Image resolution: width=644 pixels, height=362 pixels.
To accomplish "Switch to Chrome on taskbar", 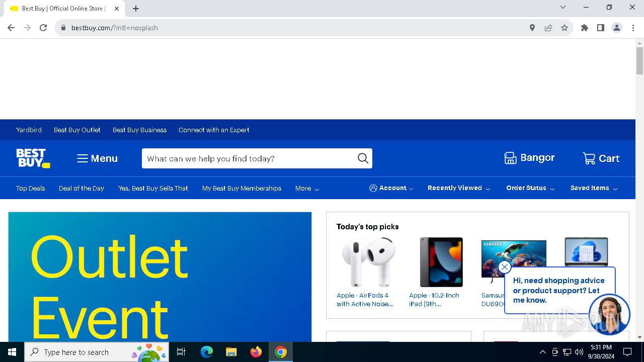I will pos(281,352).
